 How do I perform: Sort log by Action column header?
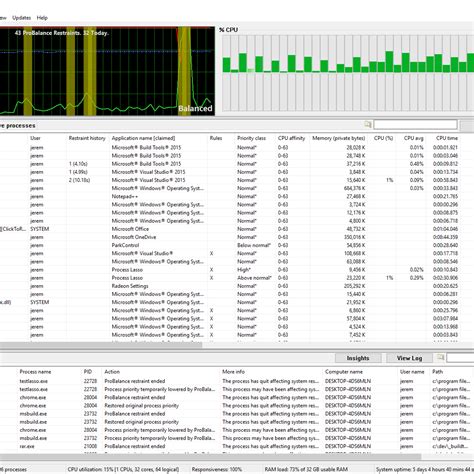[x=112, y=372]
